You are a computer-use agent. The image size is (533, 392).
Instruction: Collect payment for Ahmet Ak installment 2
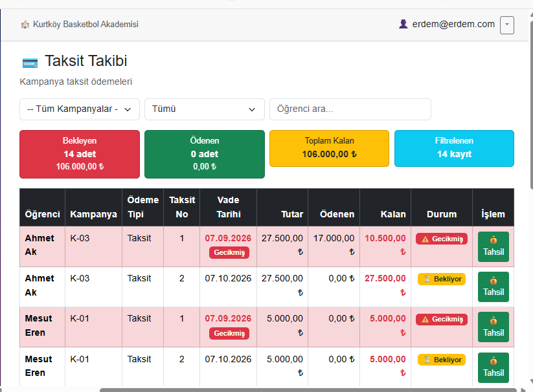493,287
